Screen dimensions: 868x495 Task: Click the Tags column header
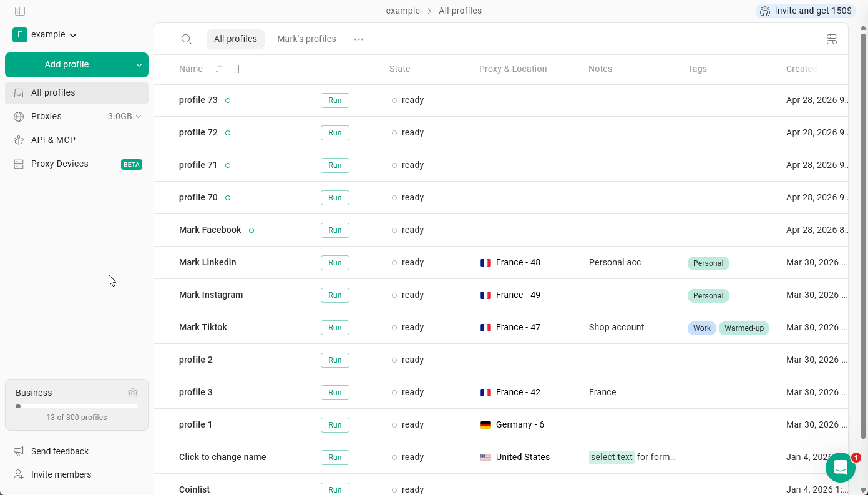coord(697,69)
